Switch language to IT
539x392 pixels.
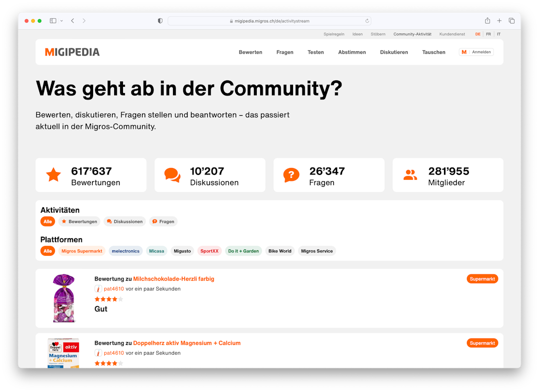point(499,34)
